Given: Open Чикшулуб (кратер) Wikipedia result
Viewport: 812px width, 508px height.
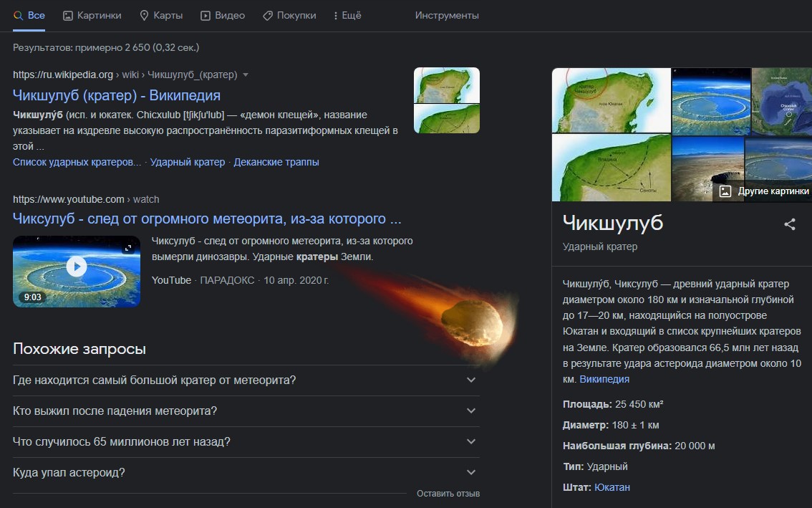Looking at the screenshot, I should pos(117,95).
